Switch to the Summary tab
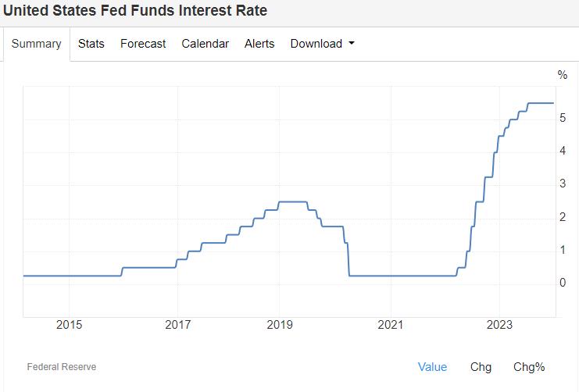 pos(36,44)
